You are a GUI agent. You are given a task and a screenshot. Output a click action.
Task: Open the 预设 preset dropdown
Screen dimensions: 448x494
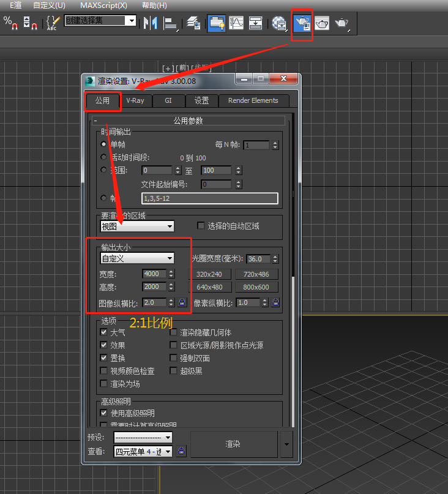coord(143,437)
